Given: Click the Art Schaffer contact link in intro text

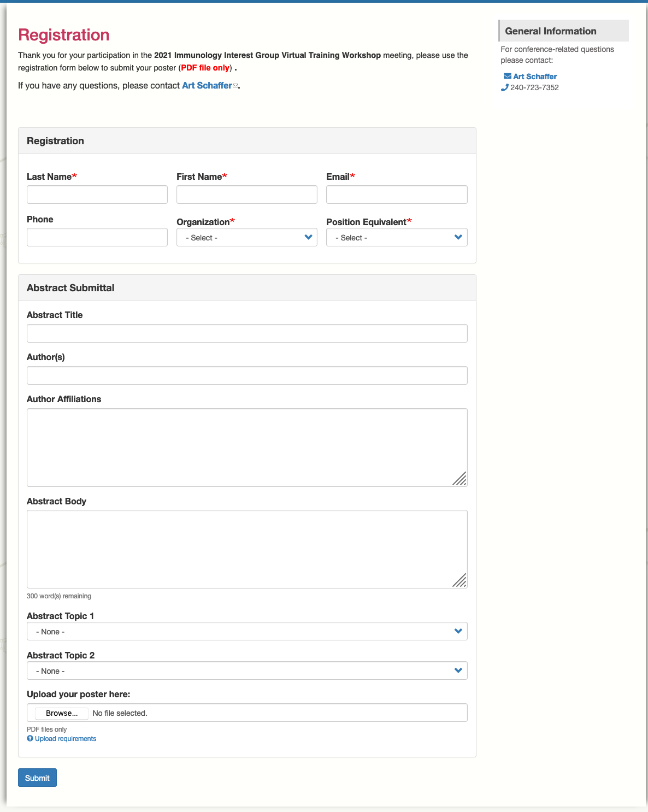Looking at the screenshot, I should click(207, 85).
